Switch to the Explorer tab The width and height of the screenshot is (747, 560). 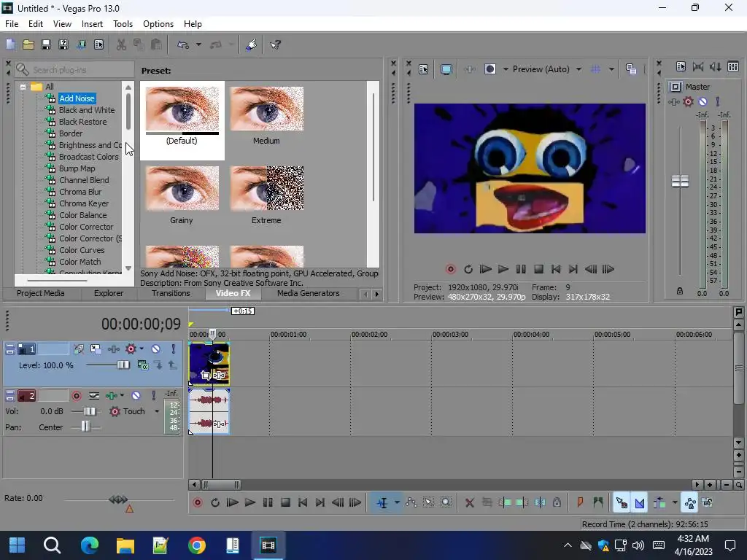click(108, 293)
